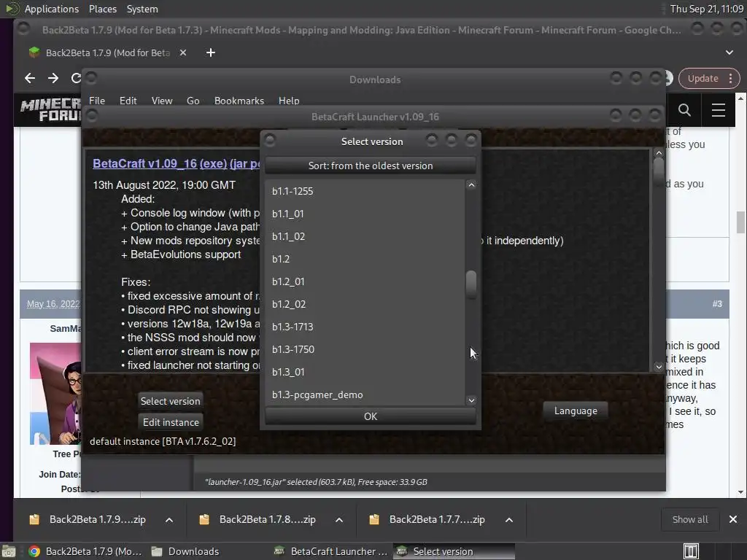Click changelog scrollbar up arrow in launcher

coord(659,153)
